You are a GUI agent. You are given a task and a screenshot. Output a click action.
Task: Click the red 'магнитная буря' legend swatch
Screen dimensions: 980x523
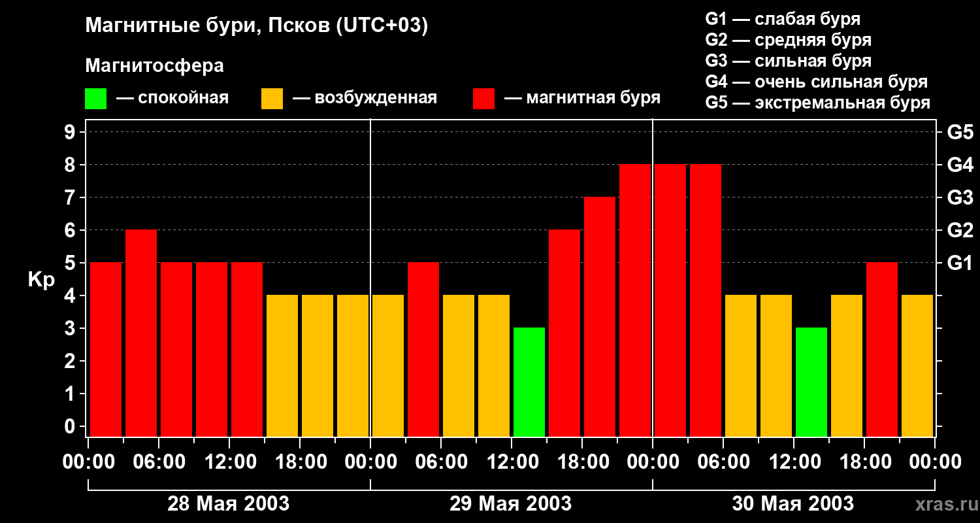click(x=483, y=99)
